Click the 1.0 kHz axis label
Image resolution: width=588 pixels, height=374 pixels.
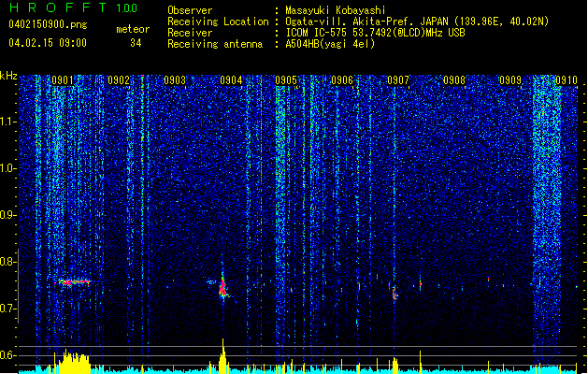(x=8, y=168)
